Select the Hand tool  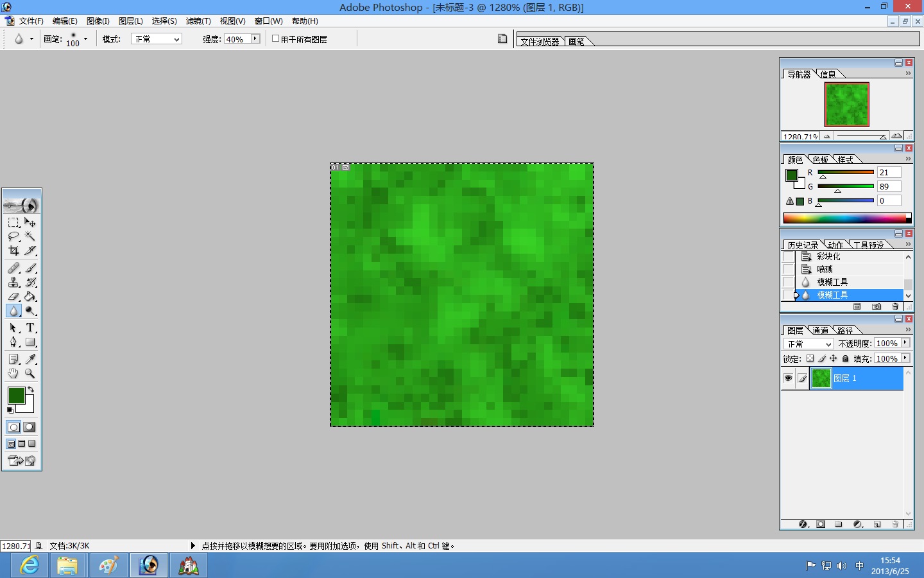(x=13, y=373)
